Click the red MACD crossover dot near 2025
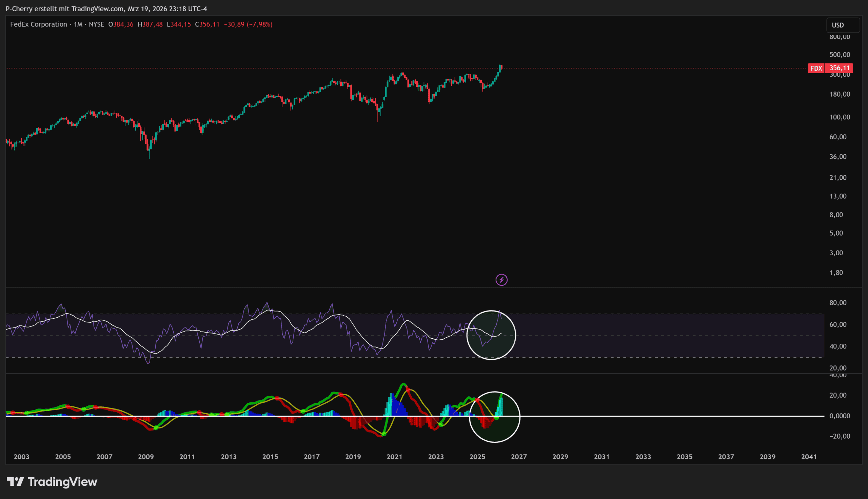Image resolution: width=868 pixels, height=499 pixels. pyautogui.click(x=477, y=400)
